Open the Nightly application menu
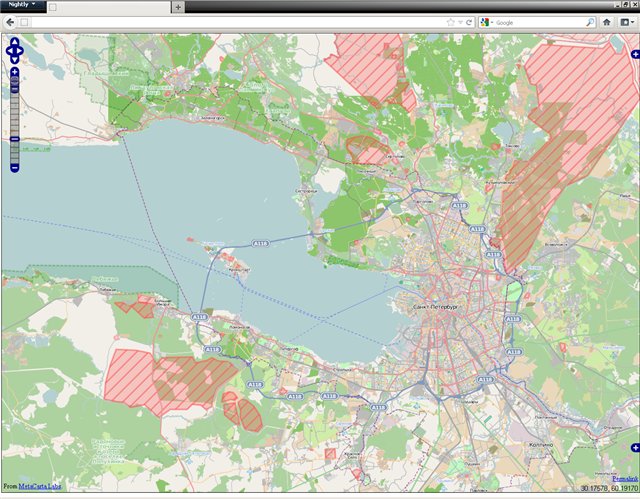 click(22, 4)
